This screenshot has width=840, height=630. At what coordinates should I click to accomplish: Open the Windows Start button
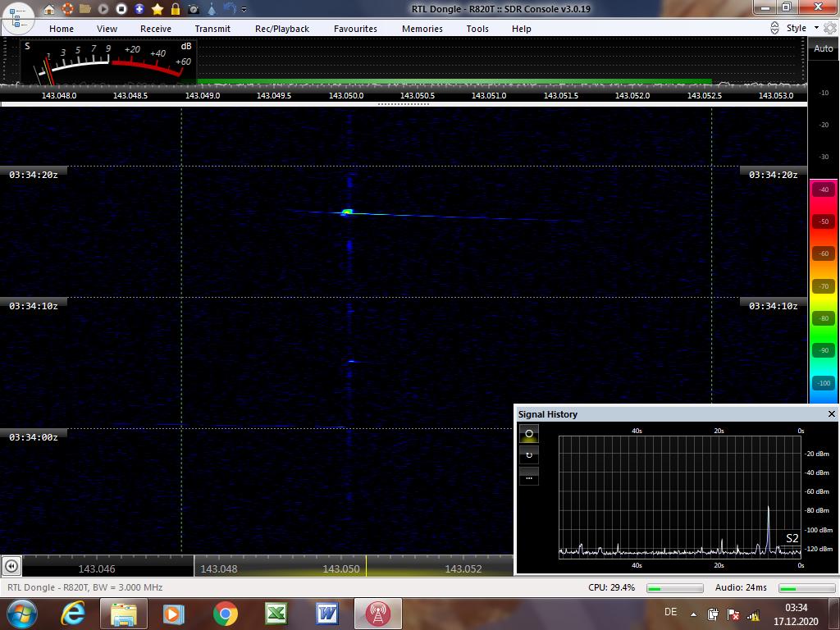[21, 614]
